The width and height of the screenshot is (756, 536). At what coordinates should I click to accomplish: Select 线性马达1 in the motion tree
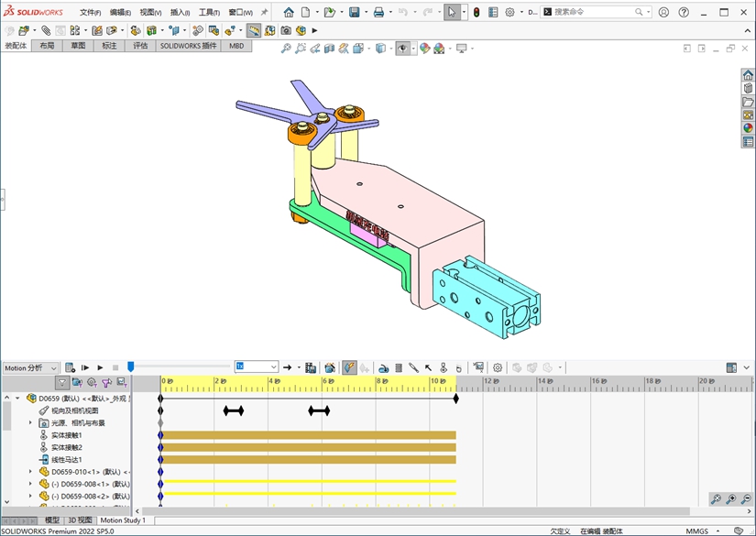click(66, 459)
